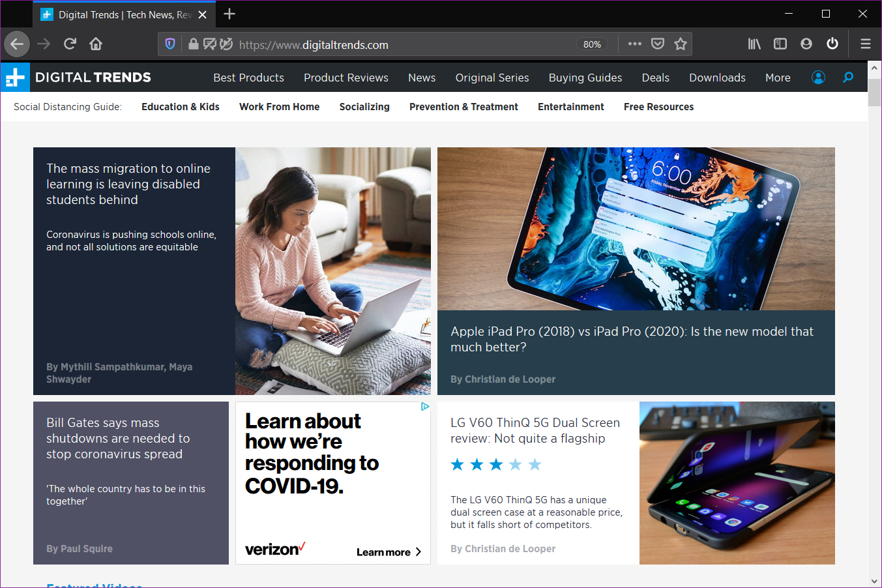Go back with the browser back arrow
Screen dimensions: 882x588
pos(17,44)
